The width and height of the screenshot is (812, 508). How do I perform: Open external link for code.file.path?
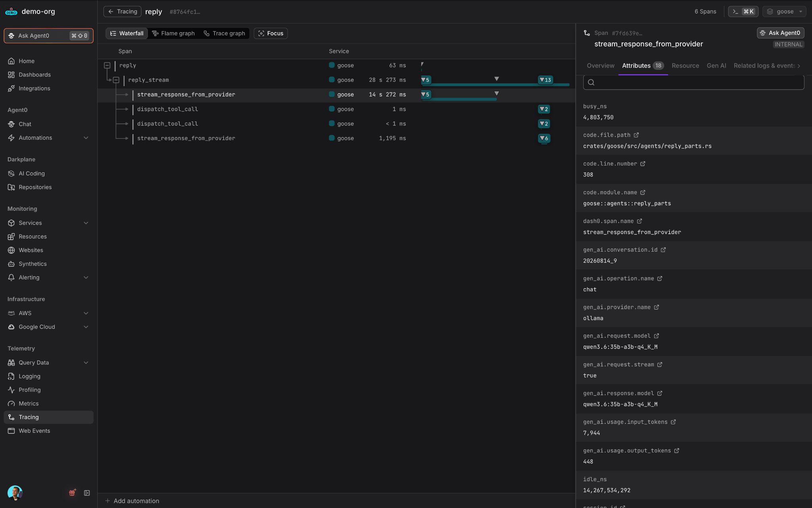click(x=636, y=135)
